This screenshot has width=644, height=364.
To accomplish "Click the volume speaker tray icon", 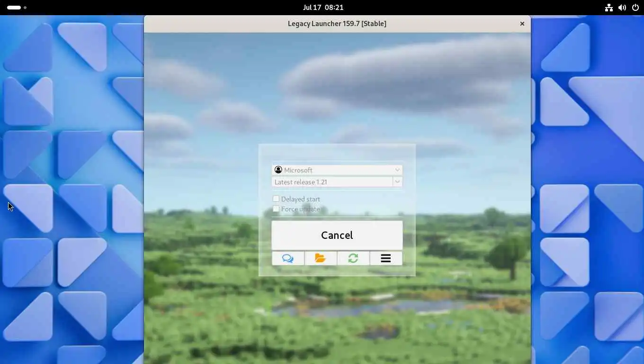I will [622, 8].
